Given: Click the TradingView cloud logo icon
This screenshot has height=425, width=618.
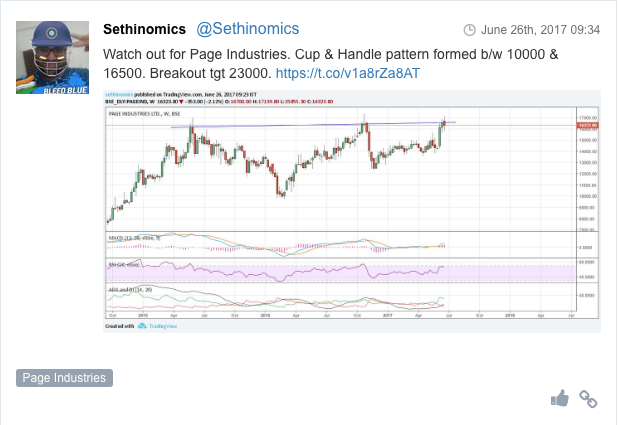Looking at the screenshot, I should (142, 326).
